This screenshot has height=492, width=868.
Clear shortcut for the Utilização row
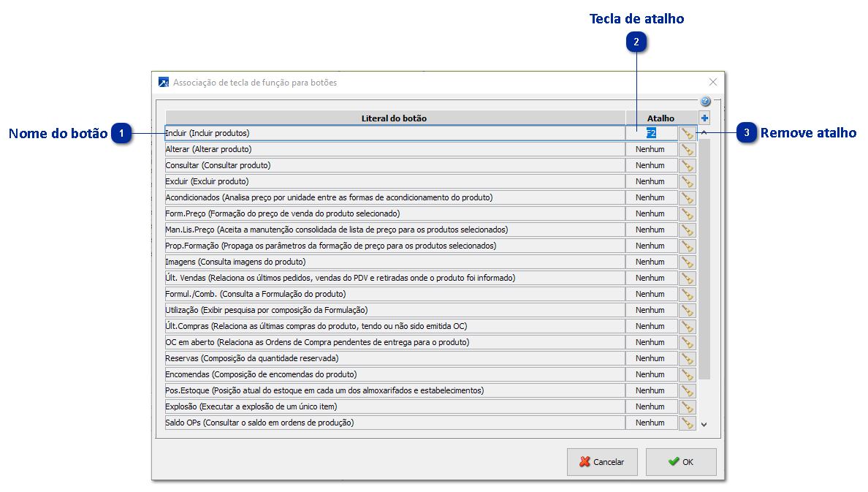pyautogui.click(x=687, y=310)
